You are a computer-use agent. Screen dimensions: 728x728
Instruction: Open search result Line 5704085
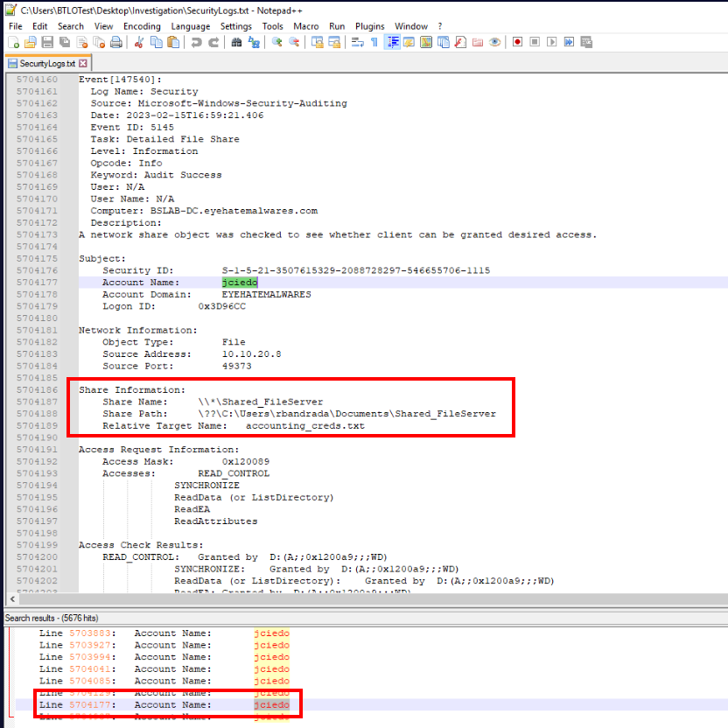164,681
